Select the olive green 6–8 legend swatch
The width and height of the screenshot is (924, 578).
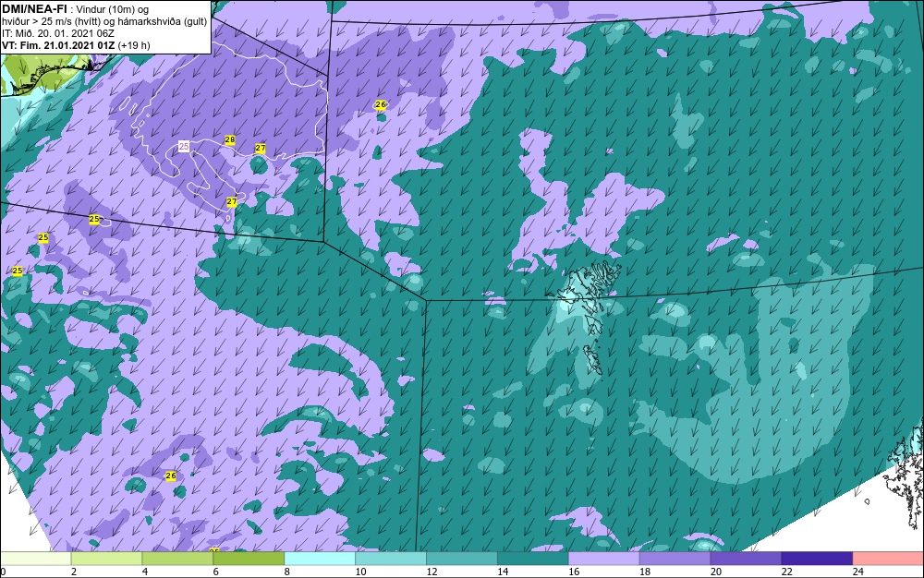249,559
